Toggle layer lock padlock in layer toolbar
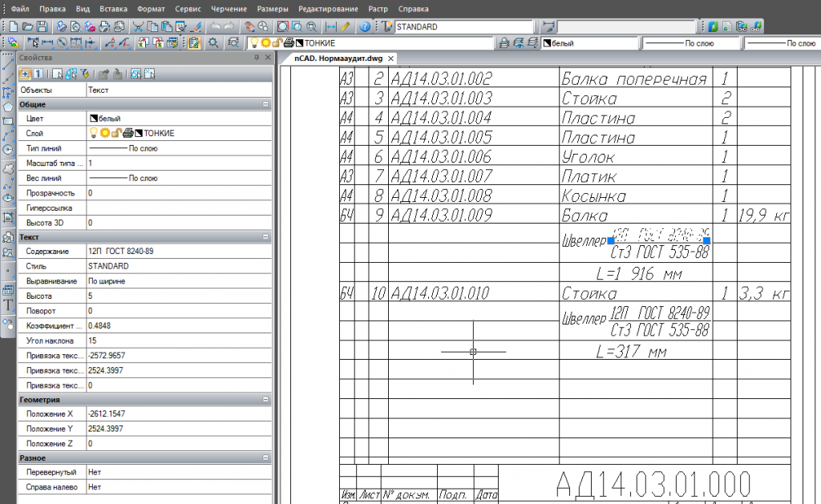Image resolution: width=821 pixels, height=504 pixels. (x=277, y=43)
